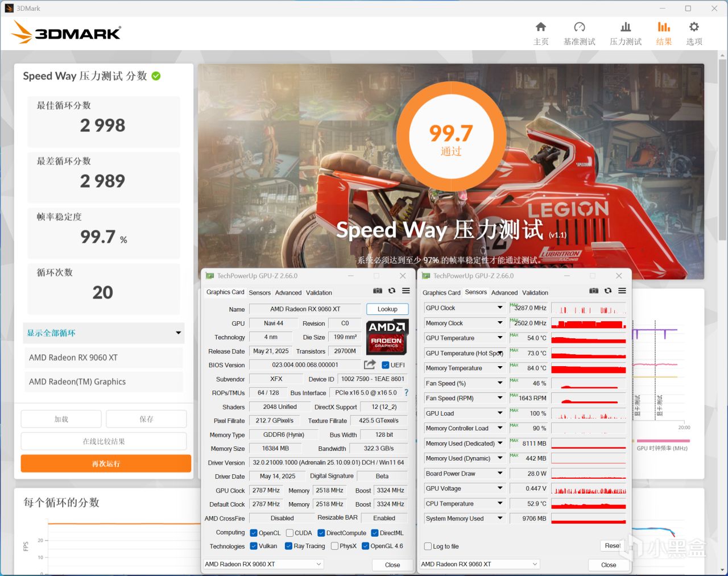The image size is (728, 576).
Task: Click the title icon of the right GPU-Z window
Action: tap(426, 276)
